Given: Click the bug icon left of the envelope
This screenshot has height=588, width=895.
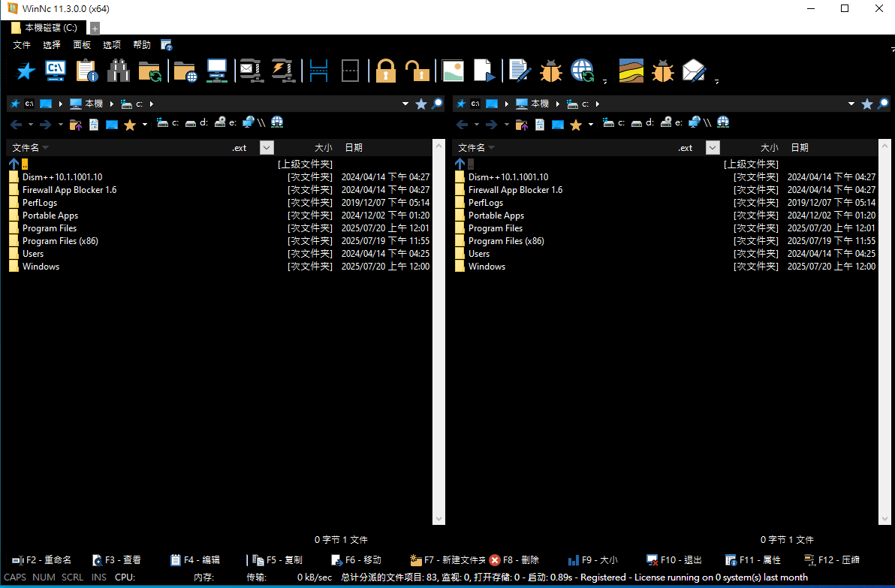Looking at the screenshot, I should click(663, 71).
